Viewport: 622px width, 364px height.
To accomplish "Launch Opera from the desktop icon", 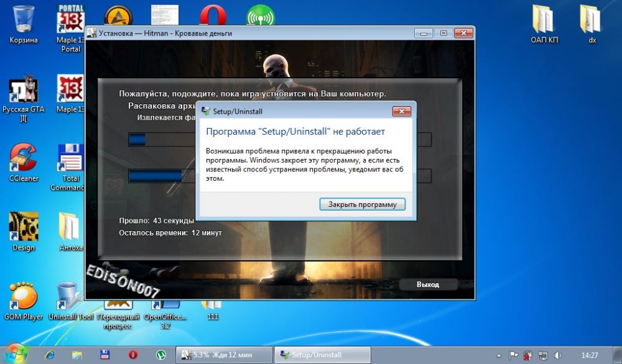I will coord(213,15).
